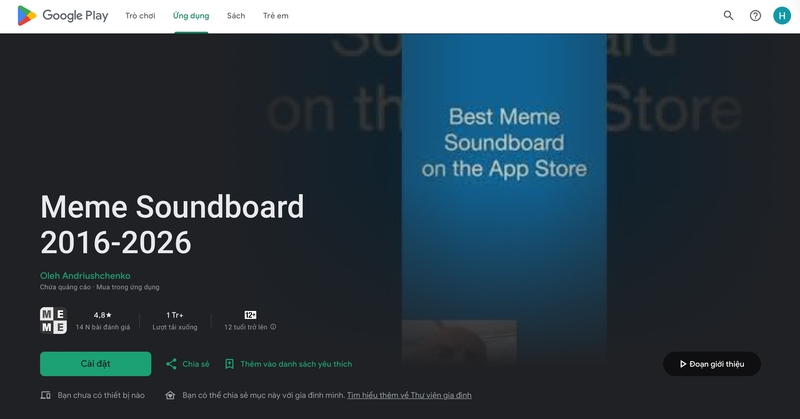This screenshot has width=800, height=419.
Task: Click the bookmark wishlist icon
Action: coord(230,364)
